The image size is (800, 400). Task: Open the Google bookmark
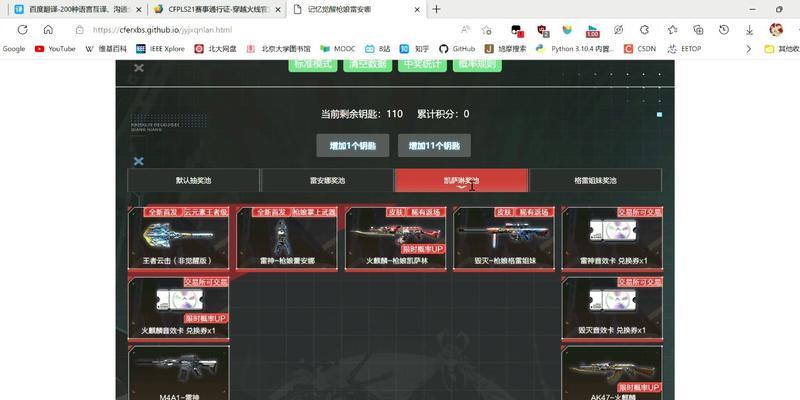(x=13, y=49)
